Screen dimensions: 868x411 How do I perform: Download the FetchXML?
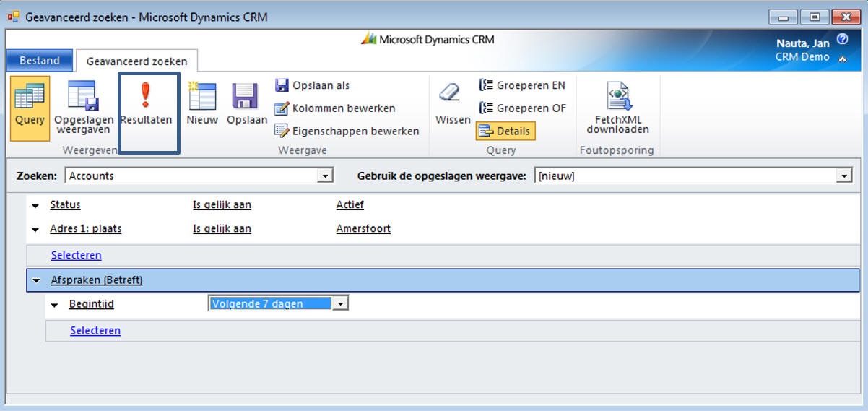[x=617, y=108]
